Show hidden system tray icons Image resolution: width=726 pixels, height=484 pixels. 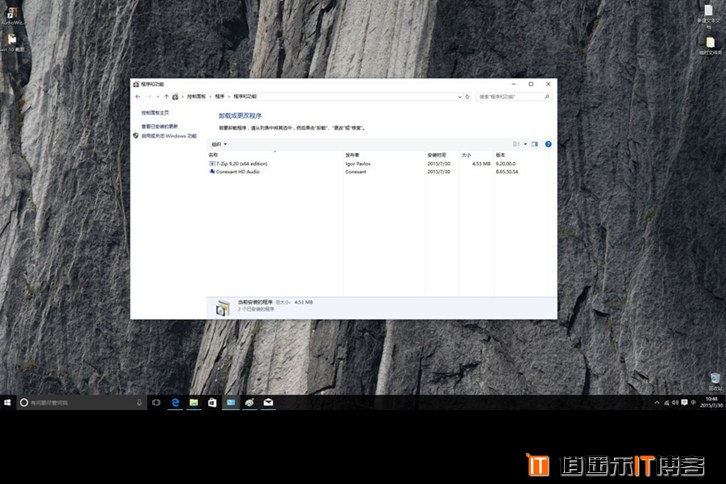[657, 402]
